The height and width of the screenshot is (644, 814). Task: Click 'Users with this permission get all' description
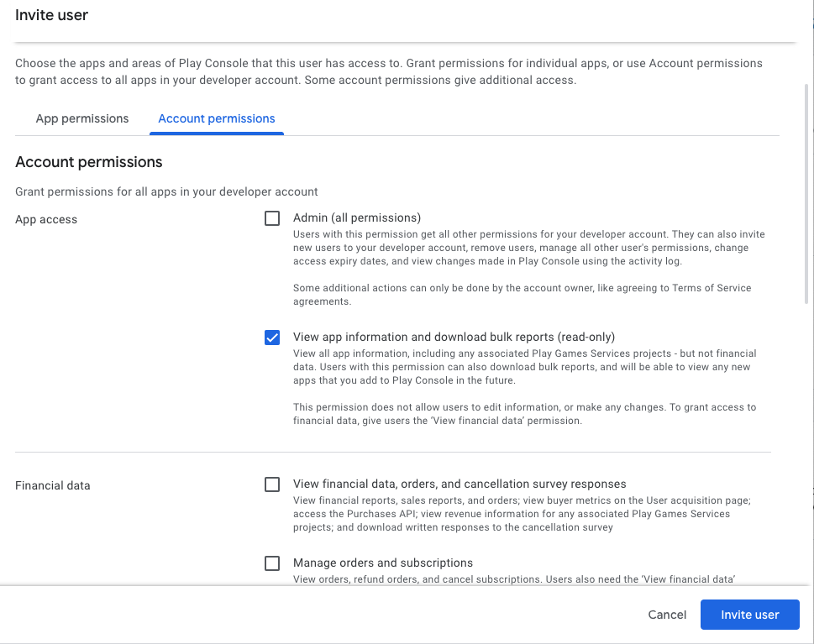[x=528, y=248]
